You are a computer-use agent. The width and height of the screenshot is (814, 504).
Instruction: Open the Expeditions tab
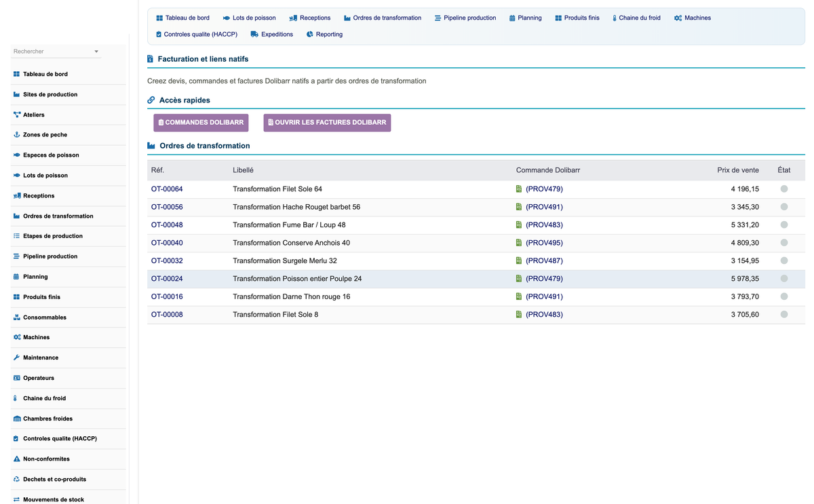(x=272, y=34)
